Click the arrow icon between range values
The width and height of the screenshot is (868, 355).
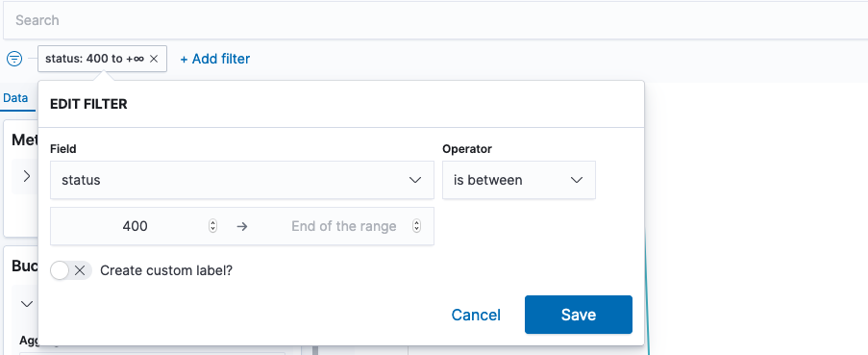coord(242,226)
